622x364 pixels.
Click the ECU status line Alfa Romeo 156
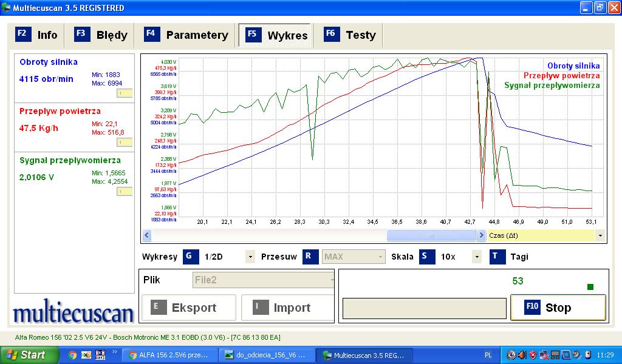tap(148, 337)
